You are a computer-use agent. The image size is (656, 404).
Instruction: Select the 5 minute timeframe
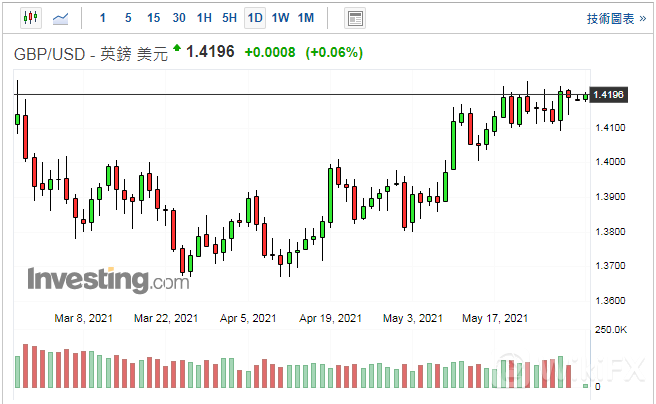coord(128,18)
